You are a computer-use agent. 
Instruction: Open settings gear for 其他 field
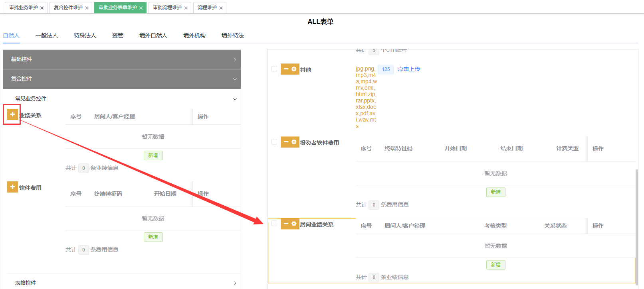click(294, 69)
